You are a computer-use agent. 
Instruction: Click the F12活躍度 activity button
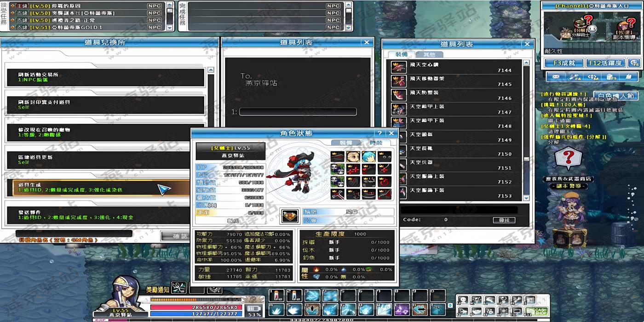tap(605, 63)
